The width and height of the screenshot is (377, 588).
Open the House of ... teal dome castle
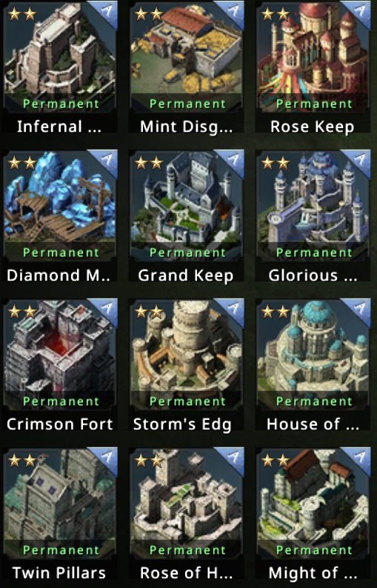(x=313, y=354)
